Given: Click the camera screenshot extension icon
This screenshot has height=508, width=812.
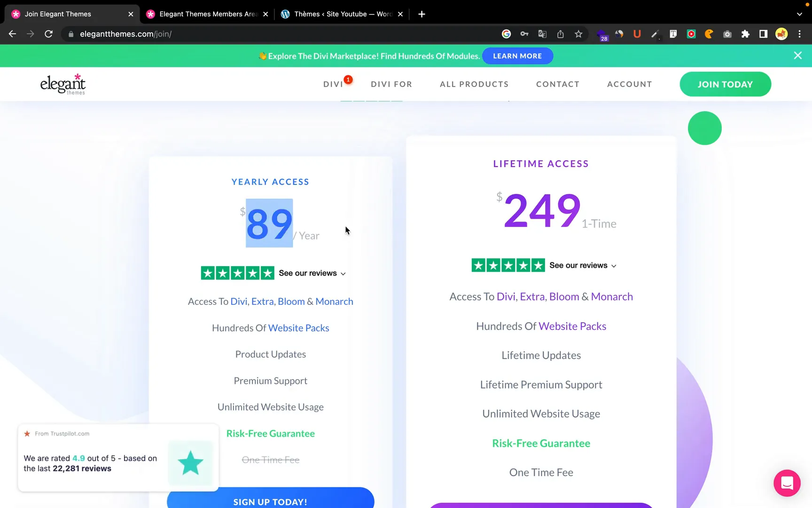Looking at the screenshot, I should coord(727,34).
